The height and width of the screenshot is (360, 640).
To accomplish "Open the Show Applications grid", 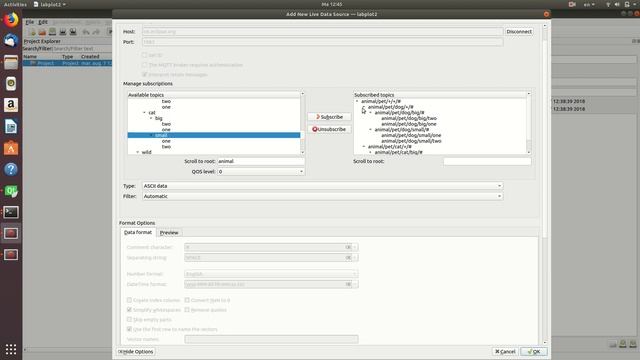I will 11,349.
